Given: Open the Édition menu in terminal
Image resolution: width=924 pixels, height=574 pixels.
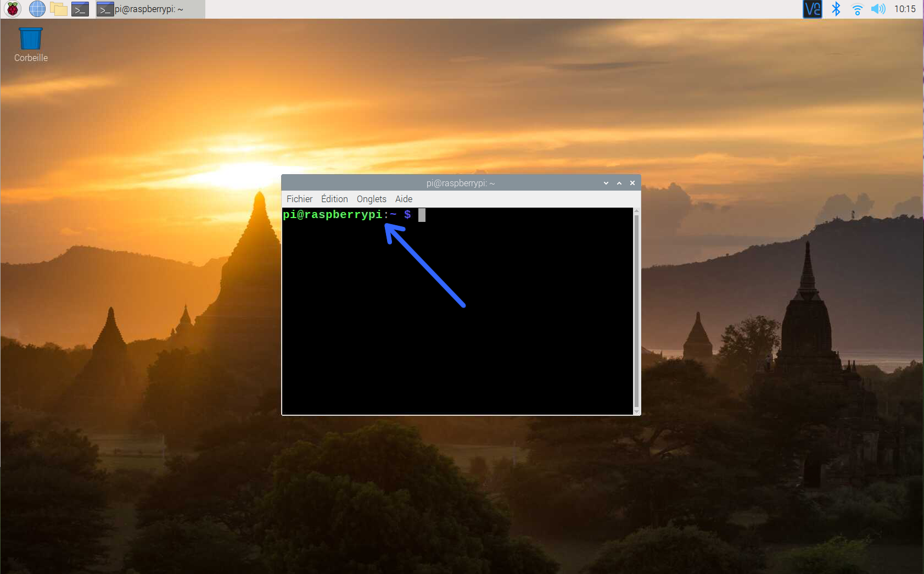Looking at the screenshot, I should tap(334, 199).
